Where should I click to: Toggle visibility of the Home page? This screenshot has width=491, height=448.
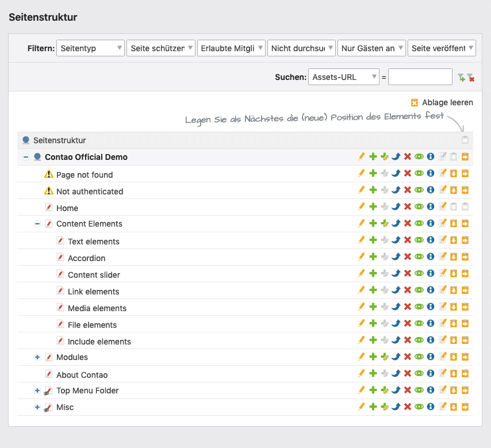419,207
